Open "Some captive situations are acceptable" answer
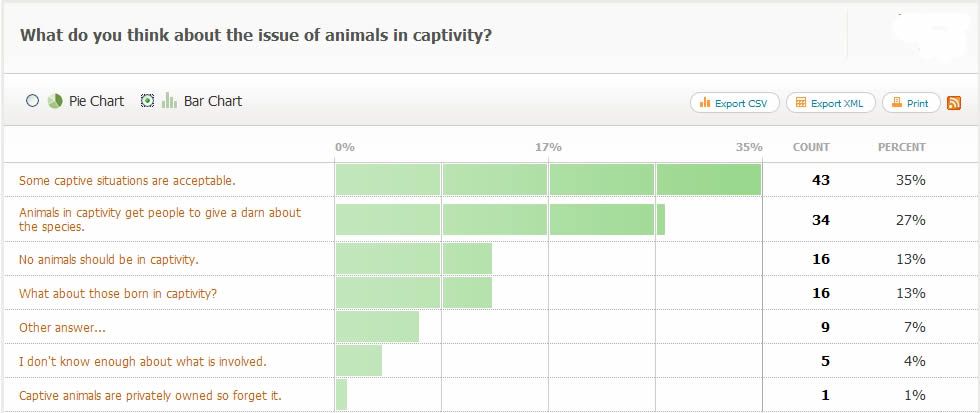 (127, 181)
